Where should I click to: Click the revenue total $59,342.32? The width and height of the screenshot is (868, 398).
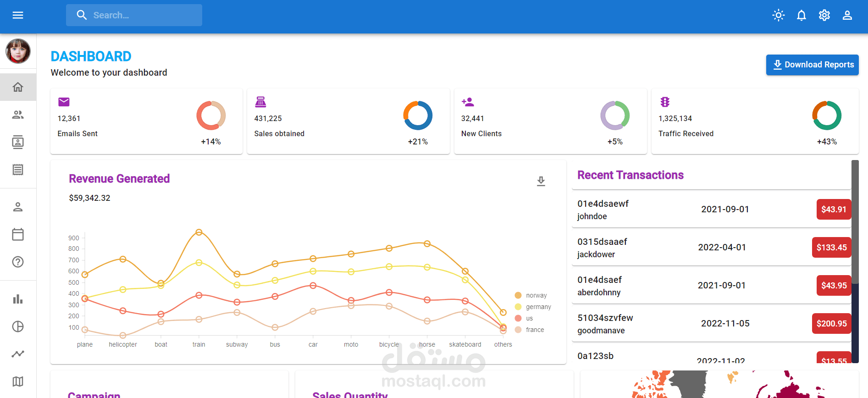(x=89, y=198)
